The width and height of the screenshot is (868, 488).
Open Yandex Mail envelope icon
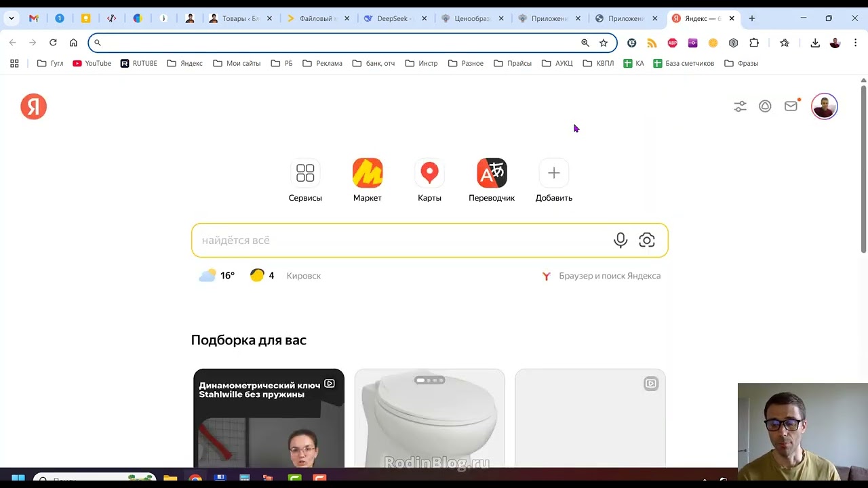coord(791,106)
